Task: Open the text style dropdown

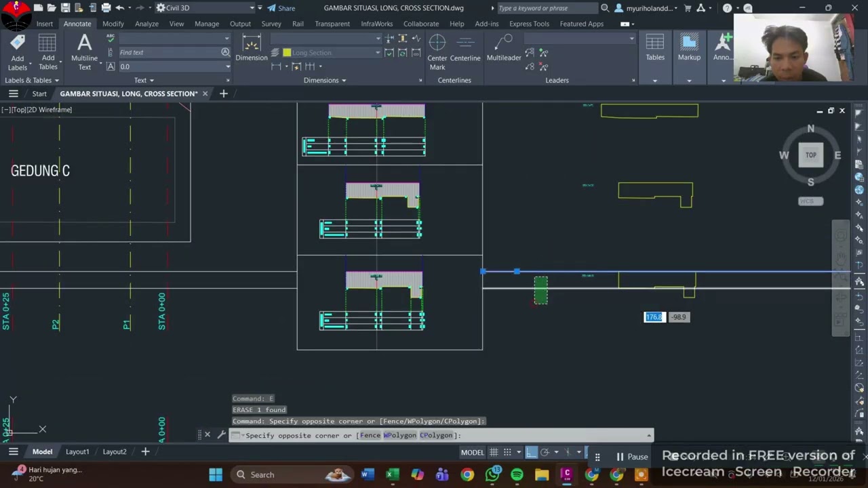Action: (x=227, y=39)
